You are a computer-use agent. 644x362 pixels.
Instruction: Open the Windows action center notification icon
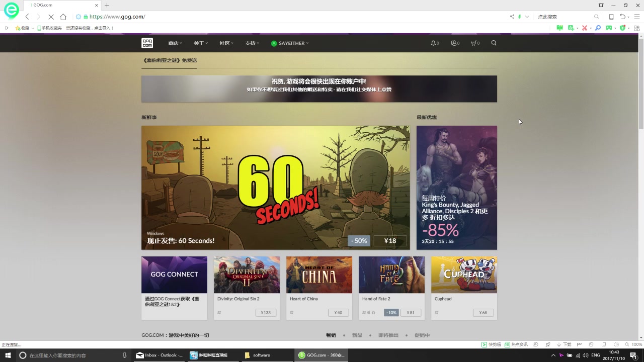coord(633,355)
